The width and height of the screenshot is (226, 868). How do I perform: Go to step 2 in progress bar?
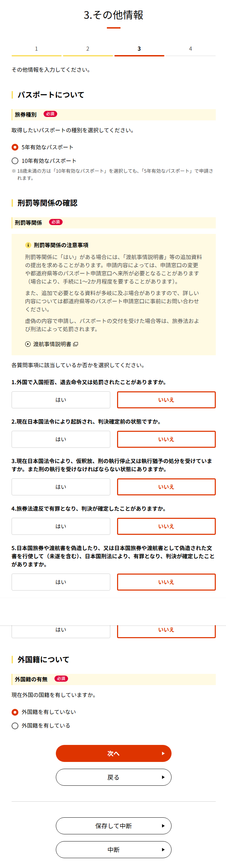click(x=88, y=49)
